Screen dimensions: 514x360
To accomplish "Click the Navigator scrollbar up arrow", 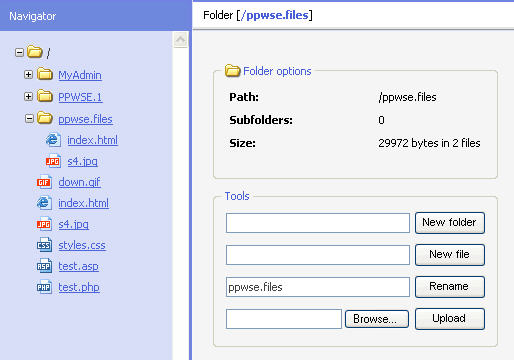I will [180, 40].
